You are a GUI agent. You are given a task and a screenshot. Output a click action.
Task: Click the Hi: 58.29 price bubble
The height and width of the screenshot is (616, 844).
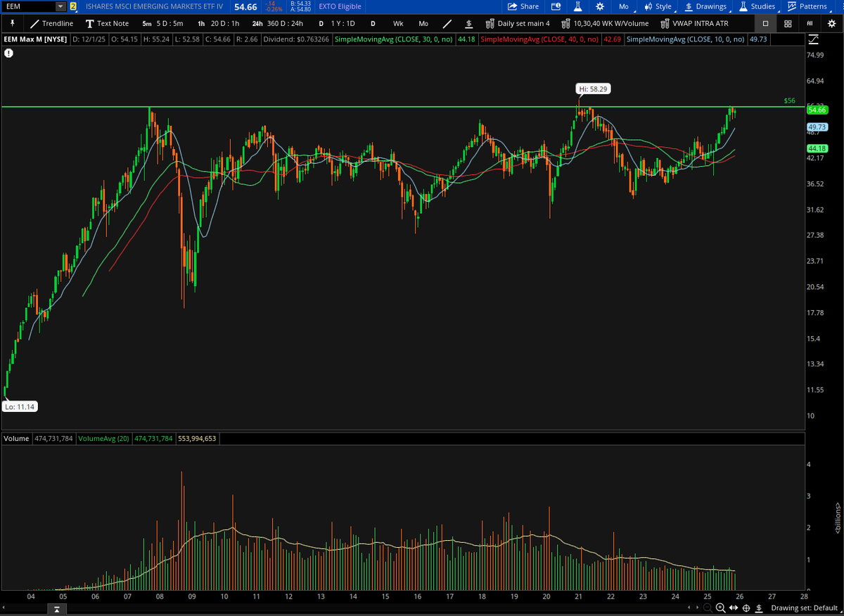(594, 89)
